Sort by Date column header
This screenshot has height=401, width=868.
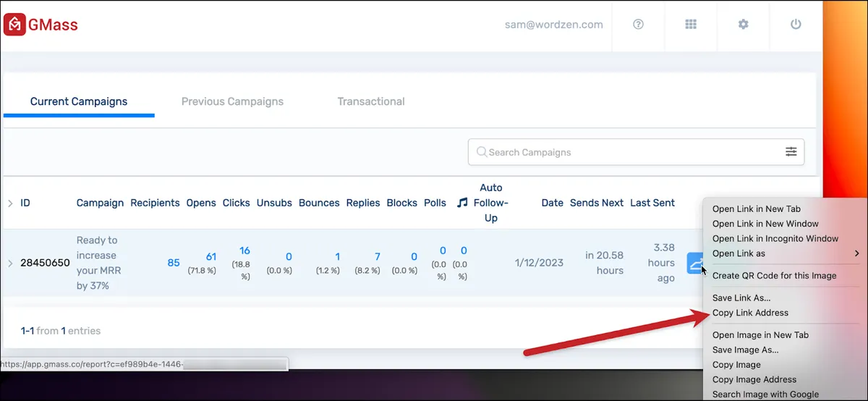click(x=552, y=203)
